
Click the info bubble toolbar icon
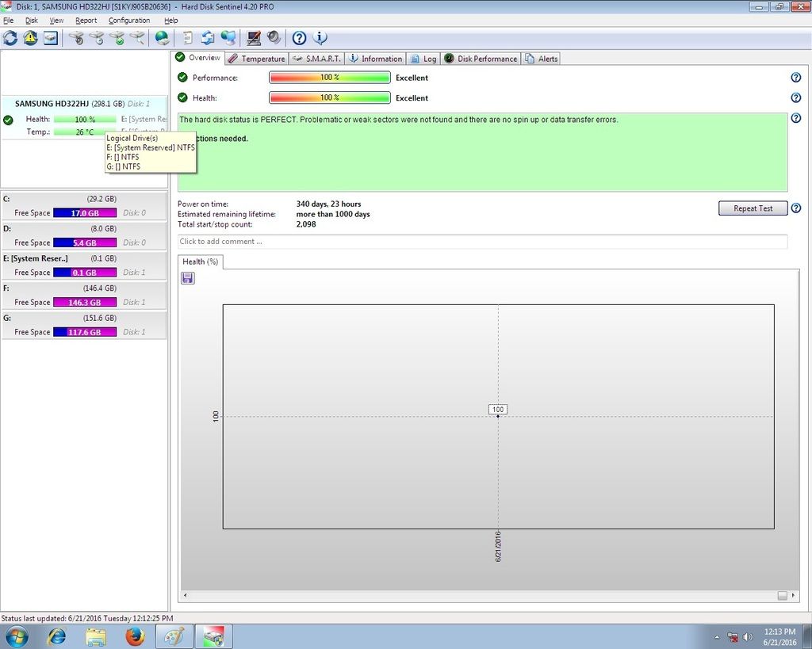tap(320, 37)
